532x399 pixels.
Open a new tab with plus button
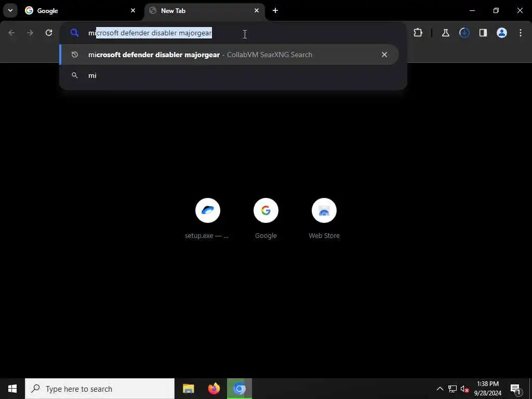pyautogui.click(x=275, y=10)
